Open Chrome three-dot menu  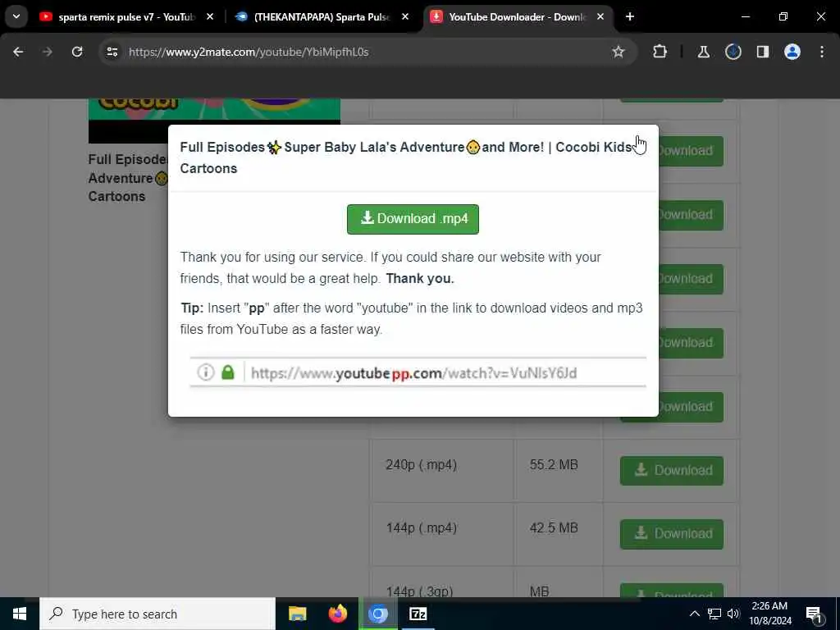pyautogui.click(x=822, y=52)
